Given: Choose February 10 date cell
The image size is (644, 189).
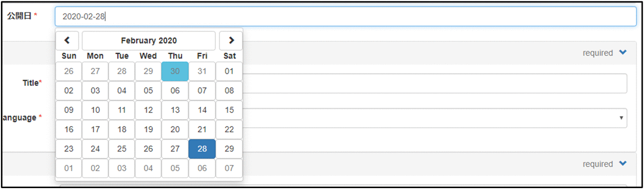Looking at the screenshot, I should click(x=95, y=110).
